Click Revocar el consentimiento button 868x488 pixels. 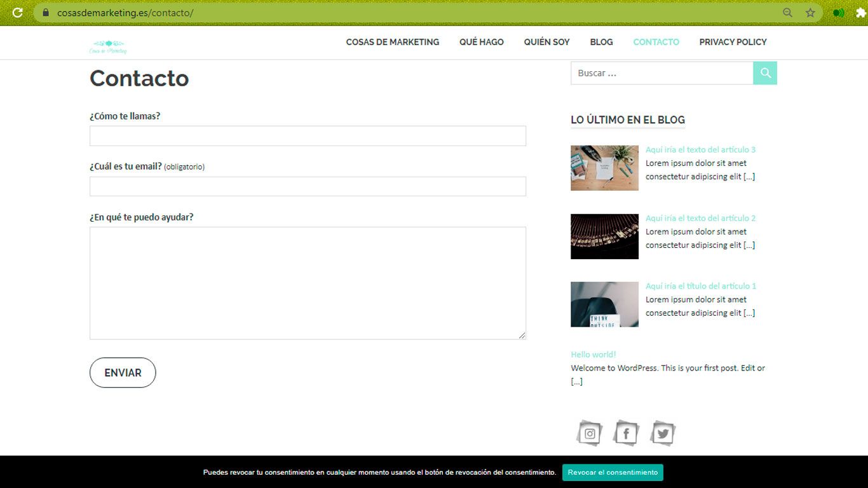coord(613,472)
